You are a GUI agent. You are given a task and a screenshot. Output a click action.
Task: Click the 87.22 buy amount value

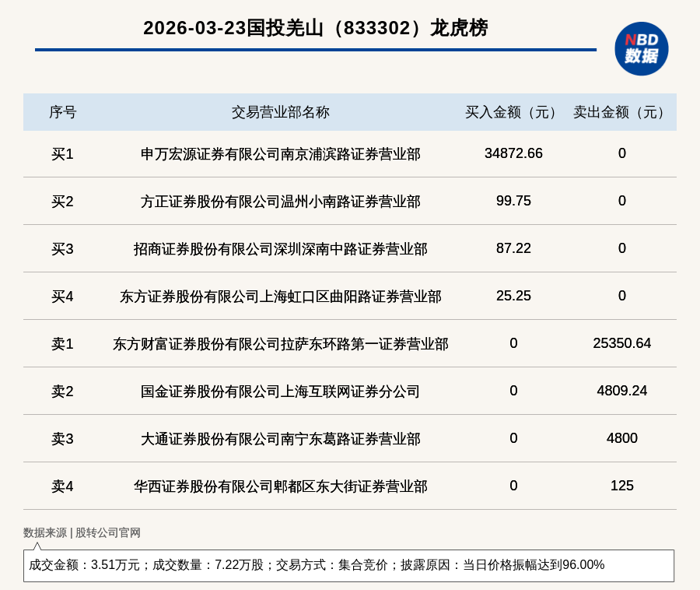(513, 248)
